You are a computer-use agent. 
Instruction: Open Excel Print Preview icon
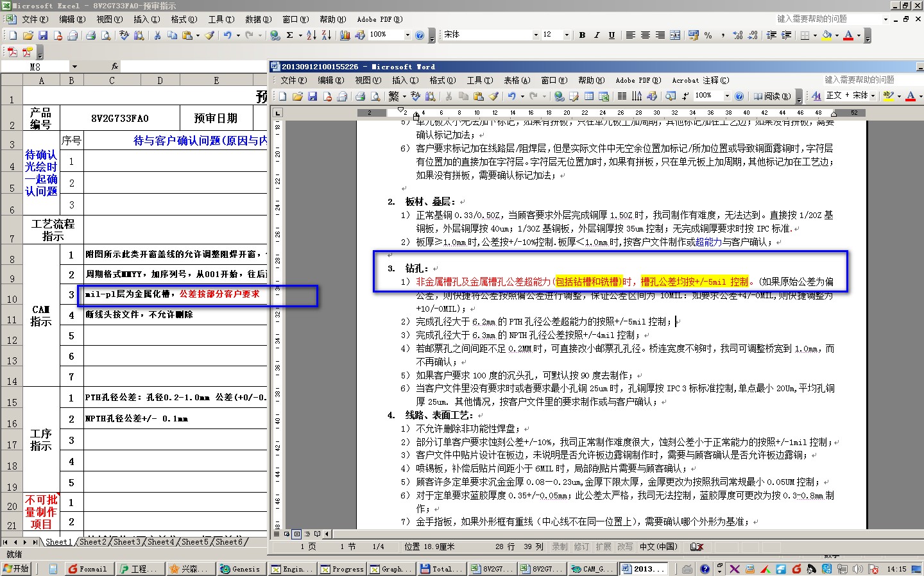coord(106,35)
